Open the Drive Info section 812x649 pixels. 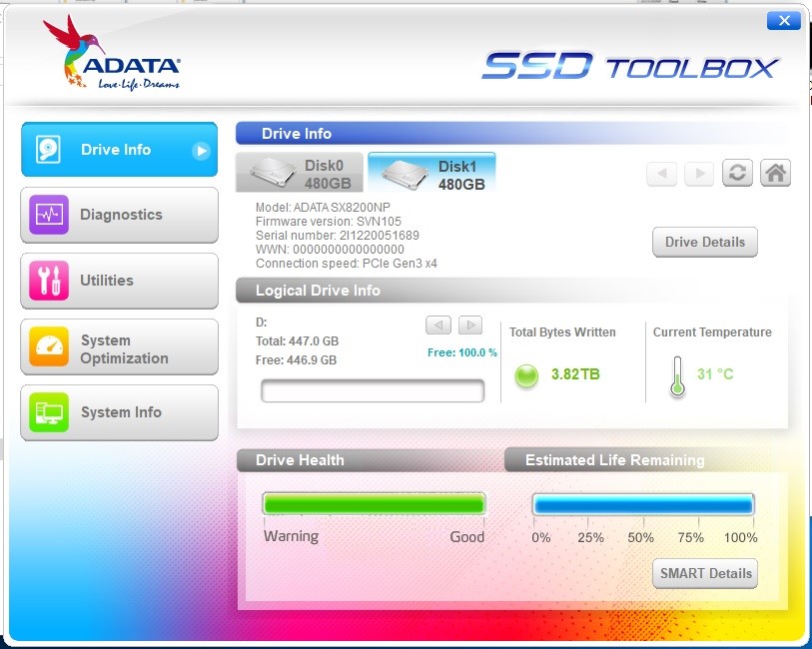tap(119, 150)
